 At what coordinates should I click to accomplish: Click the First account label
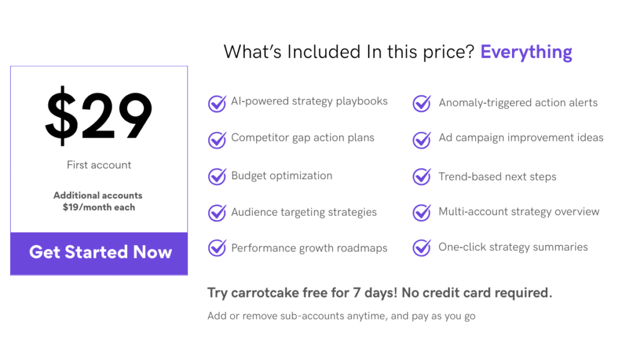pos(99,165)
